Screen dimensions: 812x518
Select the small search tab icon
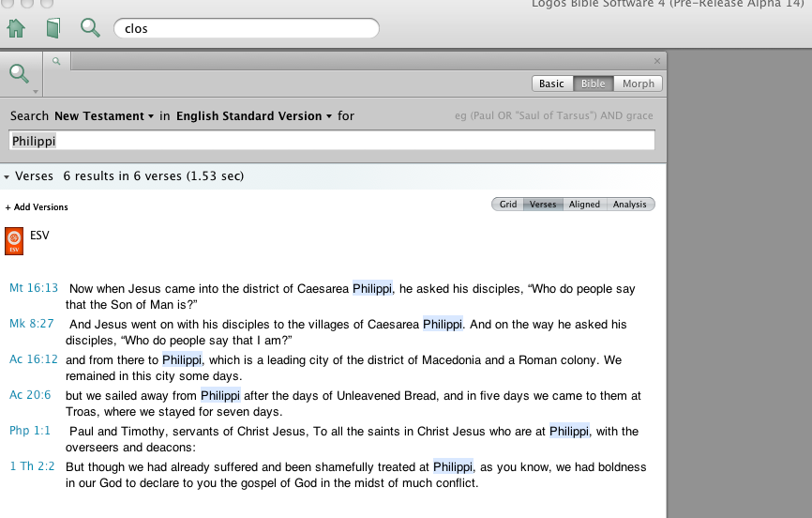click(56, 61)
